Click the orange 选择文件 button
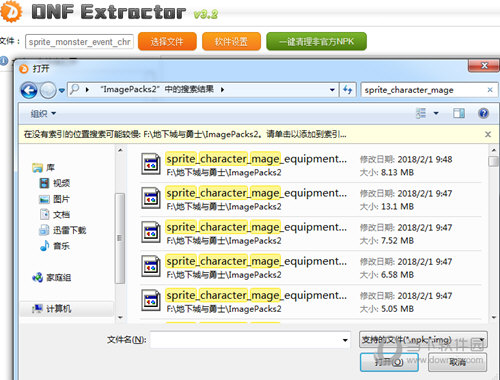Image resolution: width=500 pixels, height=380 pixels. [x=167, y=41]
